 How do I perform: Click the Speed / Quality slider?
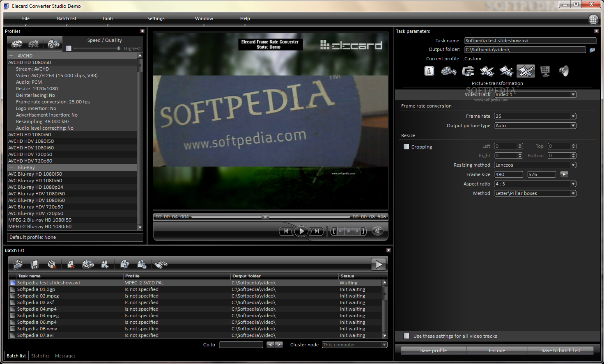[97, 48]
